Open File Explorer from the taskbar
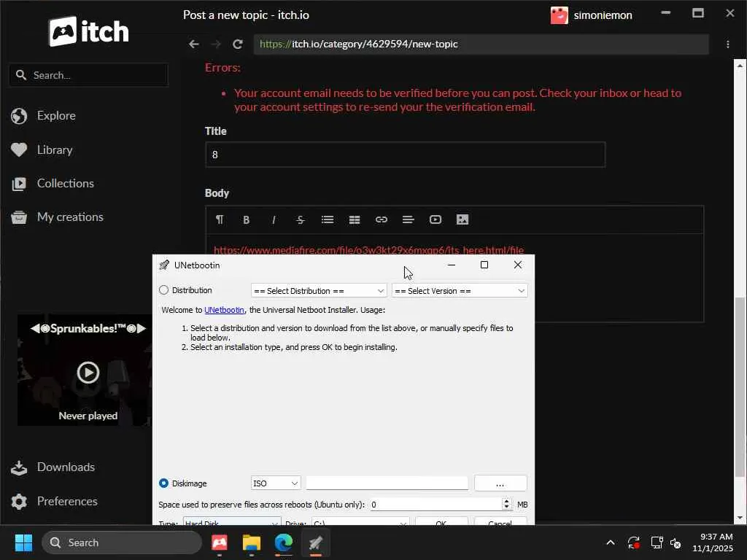This screenshot has width=747, height=560. pyautogui.click(x=252, y=542)
